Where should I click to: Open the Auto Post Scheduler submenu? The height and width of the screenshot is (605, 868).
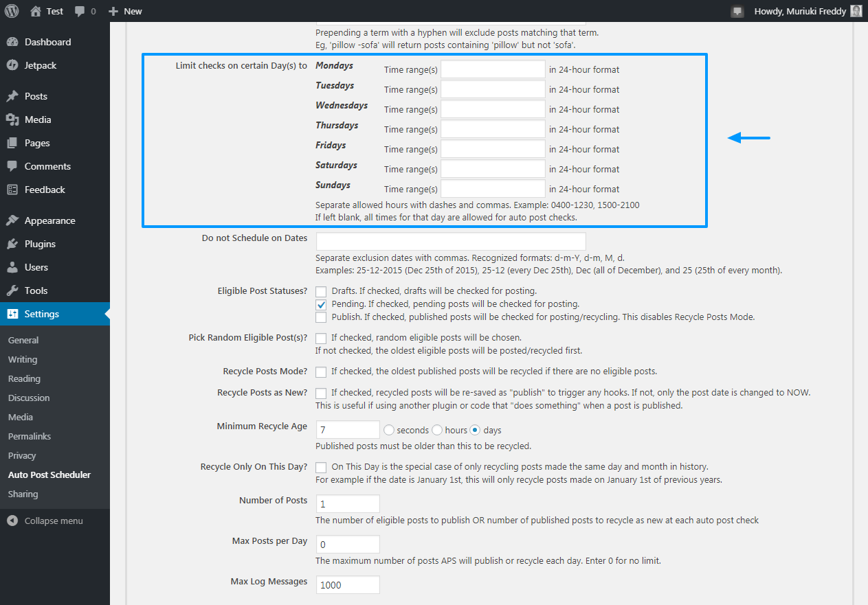[49, 475]
